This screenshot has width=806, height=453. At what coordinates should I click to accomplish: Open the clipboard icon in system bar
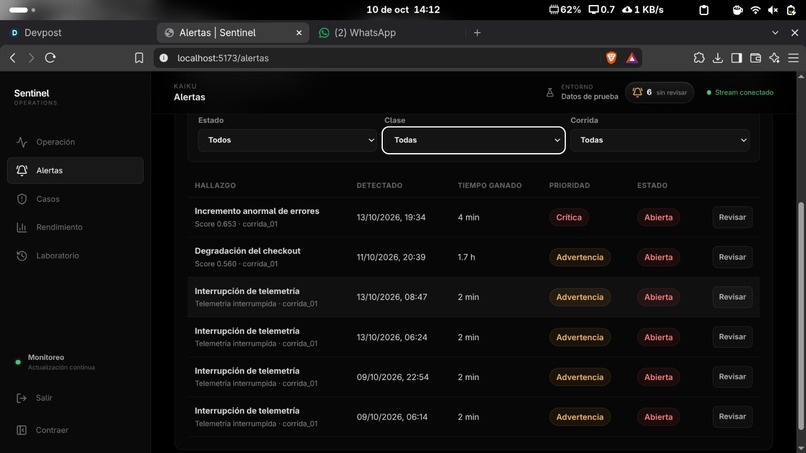point(704,10)
